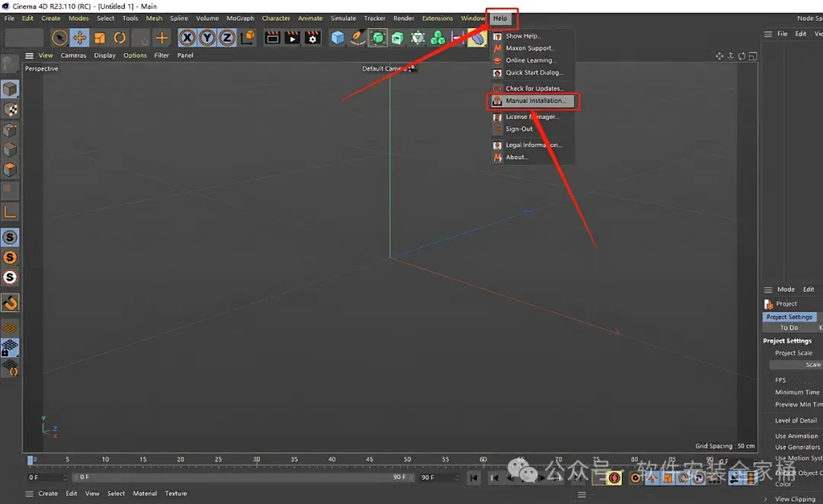Click the current frame 0 F field
This screenshot has height=504, width=823.
click(x=46, y=478)
